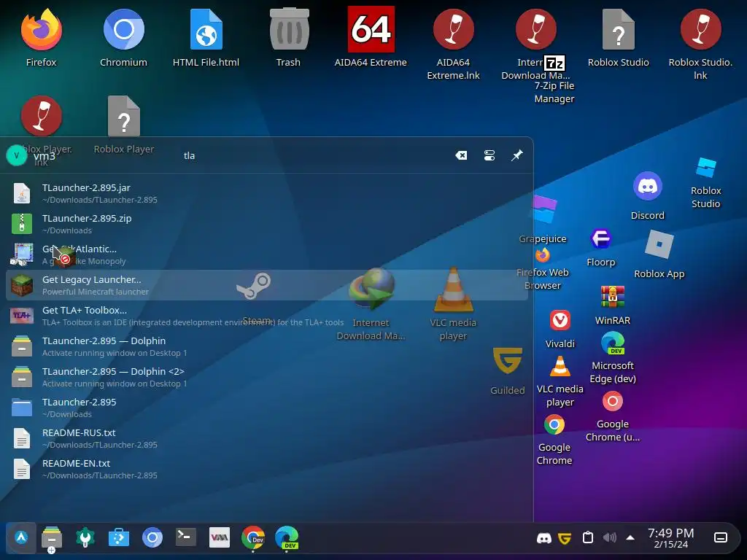Select the Atlantic Monopoly-like game result
This screenshot has height=560, width=747.
pyautogui.click(x=267, y=254)
